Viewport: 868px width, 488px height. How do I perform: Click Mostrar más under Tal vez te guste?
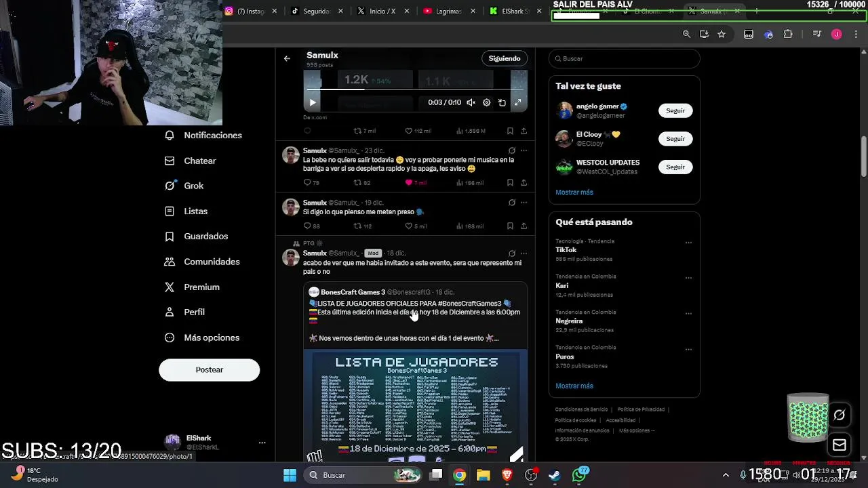point(574,192)
